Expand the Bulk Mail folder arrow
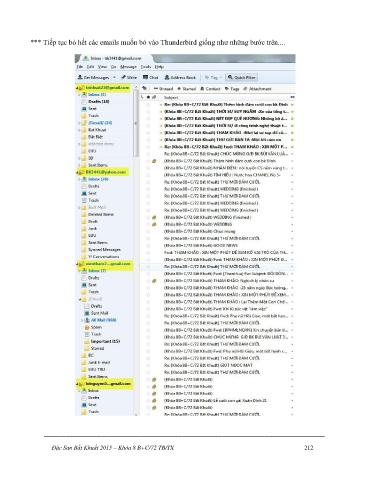 click(x=80, y=207)
